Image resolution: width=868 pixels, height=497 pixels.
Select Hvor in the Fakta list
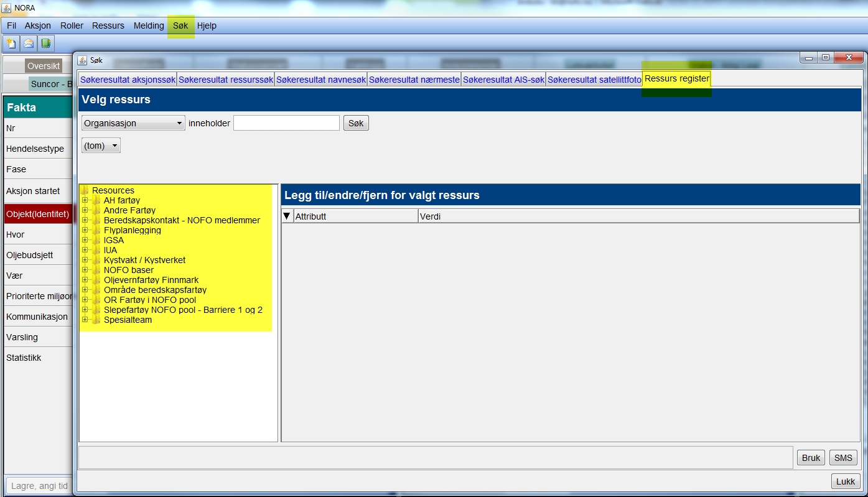pos(39,235)
